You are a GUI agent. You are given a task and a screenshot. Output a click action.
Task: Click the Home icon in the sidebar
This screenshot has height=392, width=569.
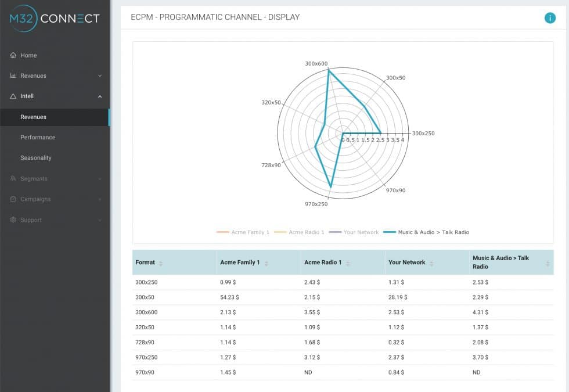12,55
